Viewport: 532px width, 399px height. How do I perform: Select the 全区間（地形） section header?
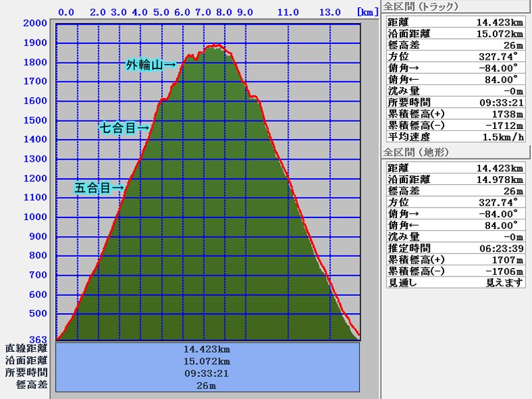click(416, 152)
